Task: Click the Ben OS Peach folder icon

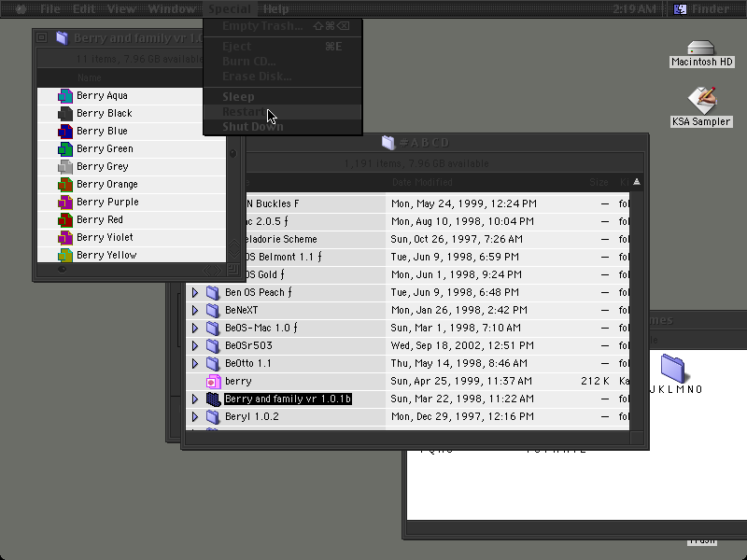Action: pos(213,292)
